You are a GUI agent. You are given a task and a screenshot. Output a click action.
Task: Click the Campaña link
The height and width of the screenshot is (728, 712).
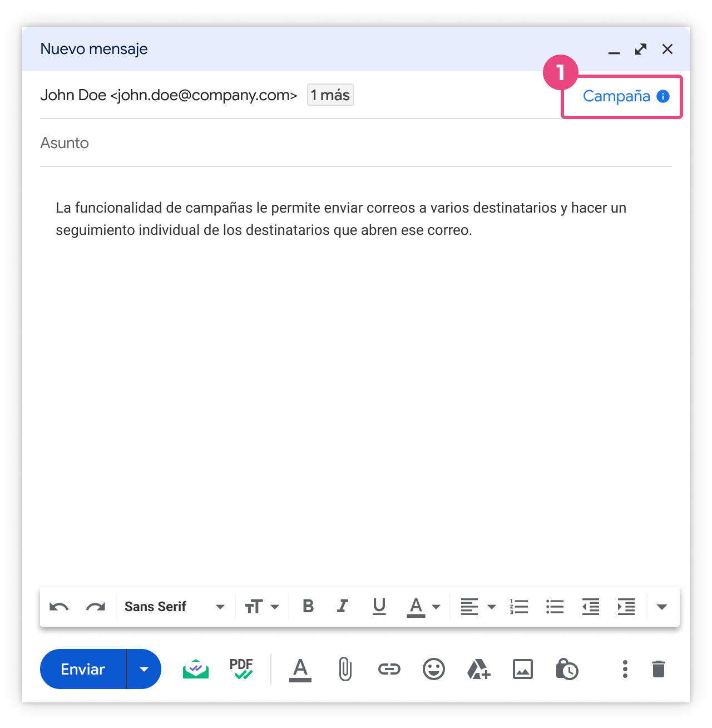click(x=616, y=96)
